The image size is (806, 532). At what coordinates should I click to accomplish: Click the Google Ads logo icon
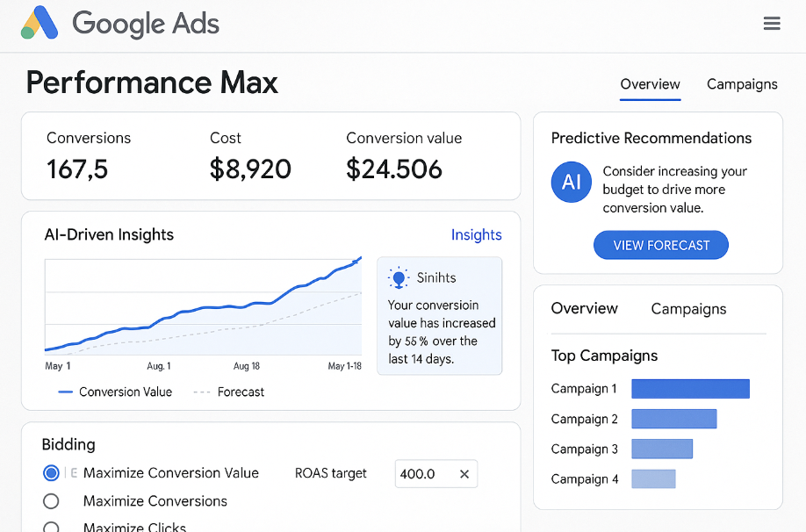(x=40, y=23)
